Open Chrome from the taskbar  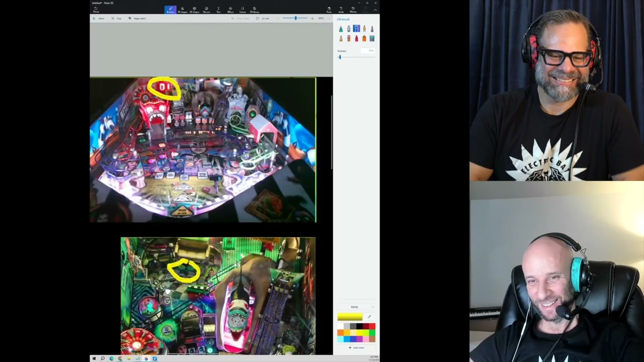120,358
